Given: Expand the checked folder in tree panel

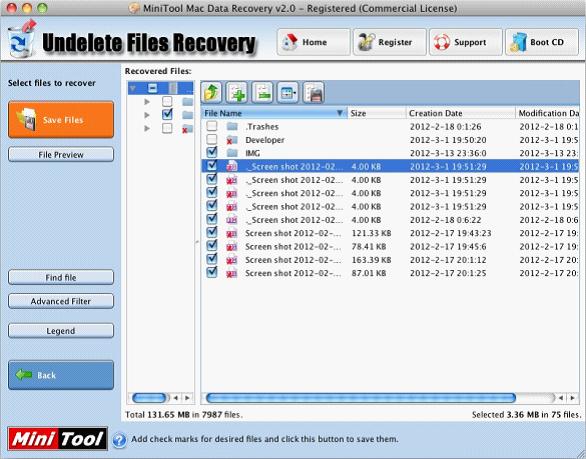Looking at the screenshot, I should coord(147,115).
